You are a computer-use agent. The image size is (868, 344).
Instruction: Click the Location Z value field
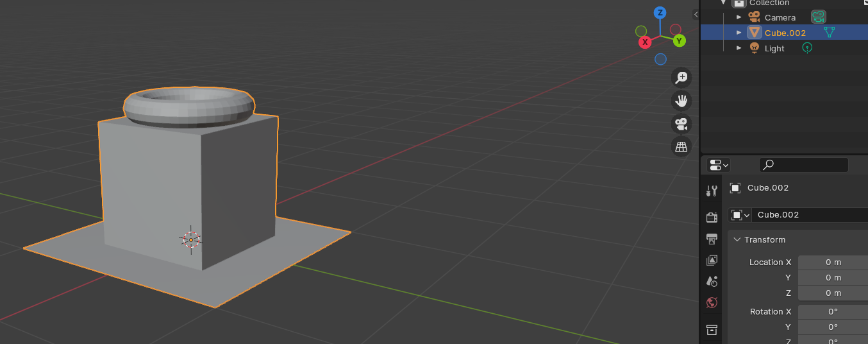click(833, 293)
